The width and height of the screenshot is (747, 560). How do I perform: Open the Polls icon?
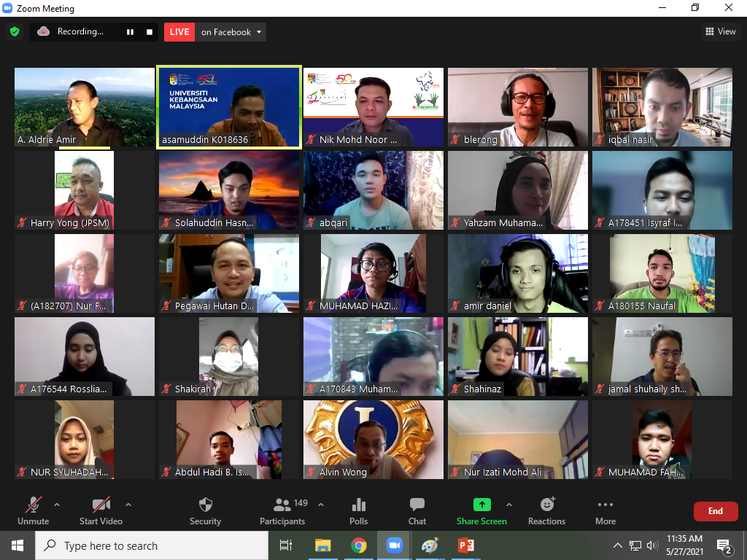358,505
